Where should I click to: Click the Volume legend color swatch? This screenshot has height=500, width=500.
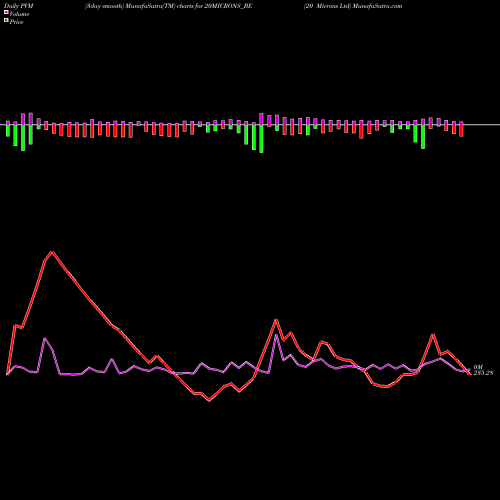[x=6, y=13]
